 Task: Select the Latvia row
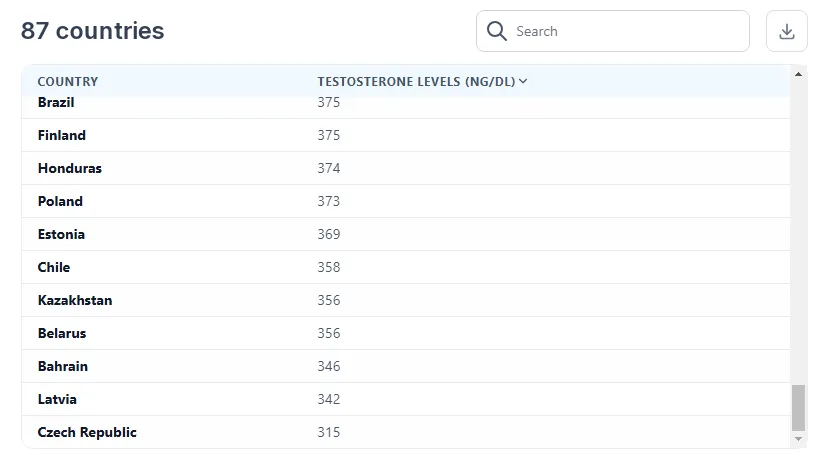coord(57,399)
